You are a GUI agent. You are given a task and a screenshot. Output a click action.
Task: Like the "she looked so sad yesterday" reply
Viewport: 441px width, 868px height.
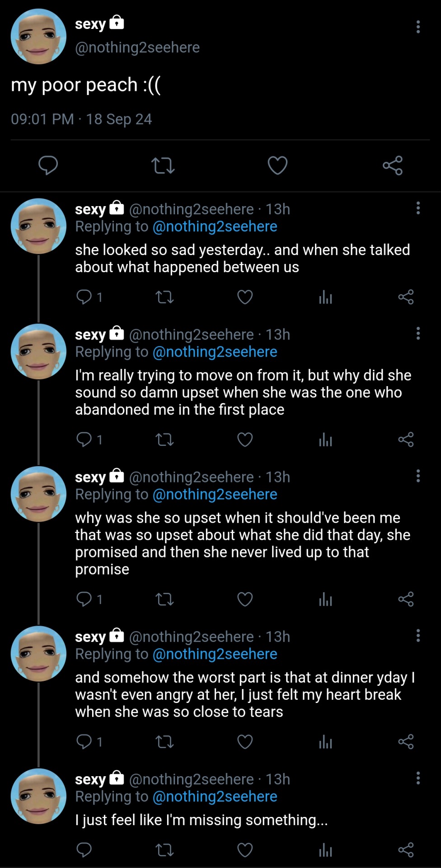click(x=245, y=297)
